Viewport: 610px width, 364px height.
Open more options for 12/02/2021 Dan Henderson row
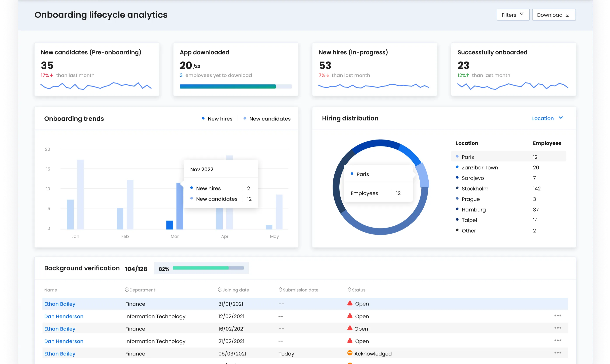pyautogui.click(x=557, y=316)
